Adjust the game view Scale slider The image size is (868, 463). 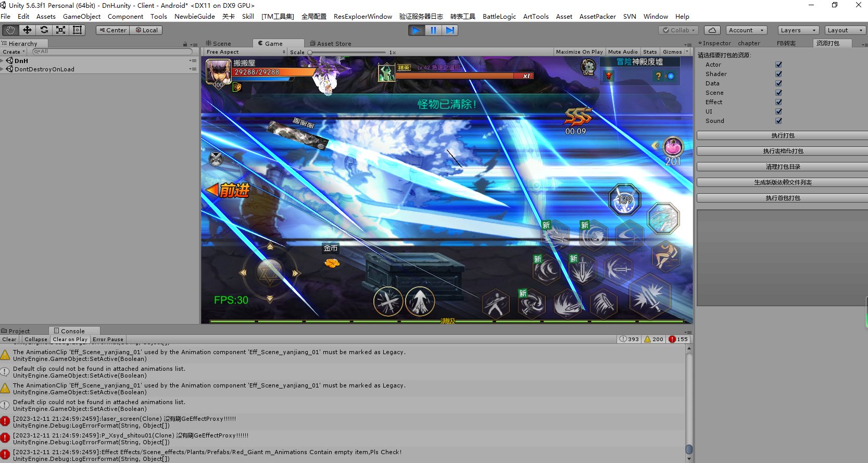point(310,53)
